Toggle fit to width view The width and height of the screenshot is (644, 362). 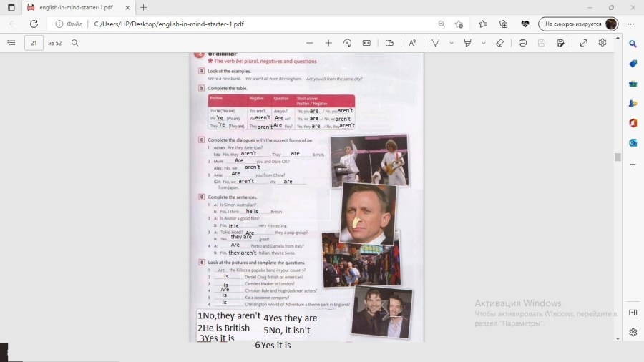[x=366, y=43]
